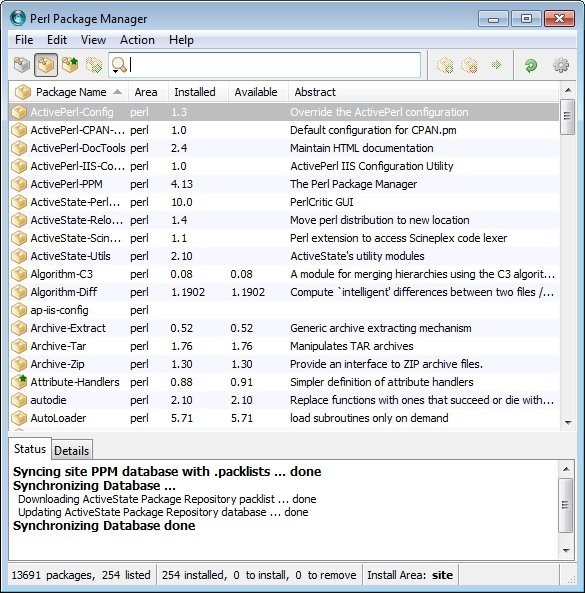Select the Attribute-Handlers package name
585x593 pixels.
coord(75,382)
